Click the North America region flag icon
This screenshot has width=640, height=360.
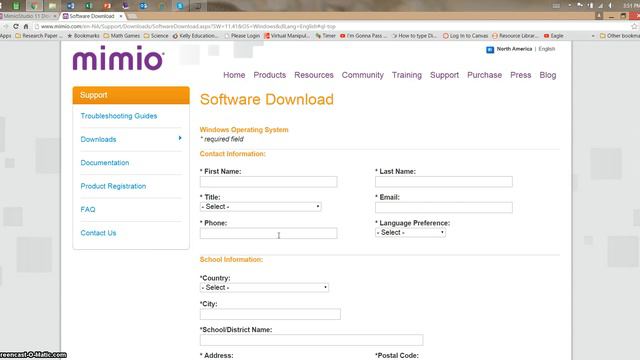coord(490,49)
